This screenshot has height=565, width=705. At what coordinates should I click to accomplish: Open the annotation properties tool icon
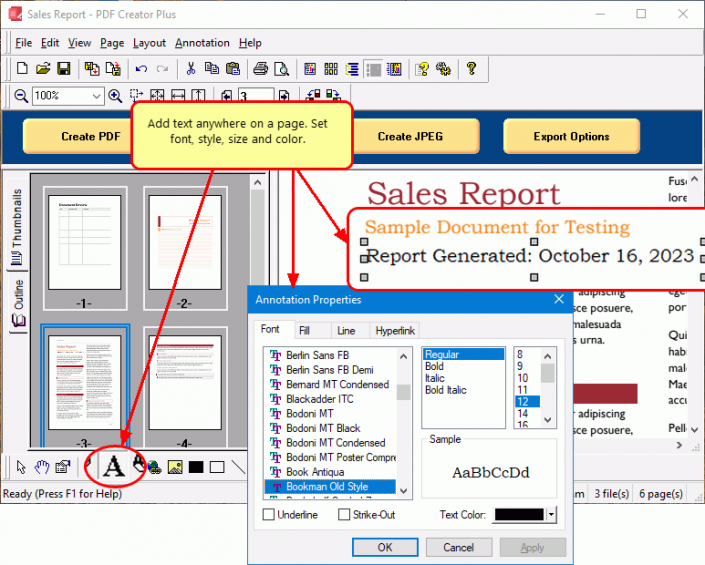point(63,467)
